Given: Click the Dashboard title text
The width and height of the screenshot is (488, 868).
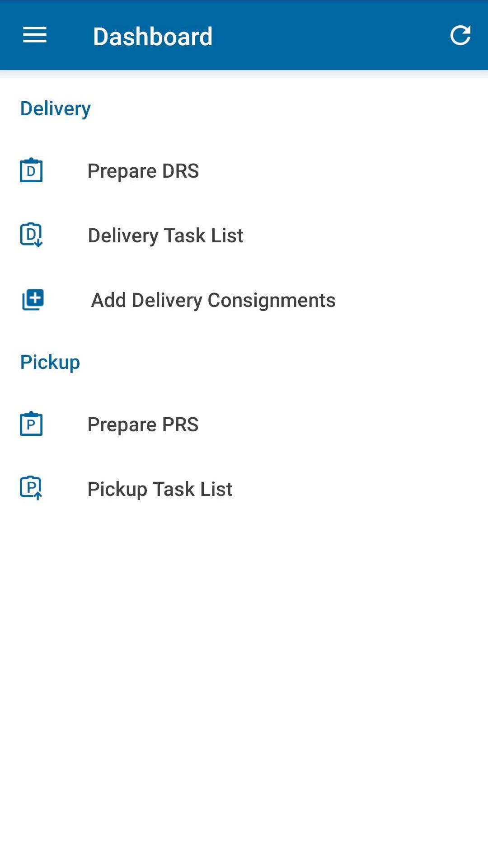Looking at the screenshot, I should coord(153,36).
